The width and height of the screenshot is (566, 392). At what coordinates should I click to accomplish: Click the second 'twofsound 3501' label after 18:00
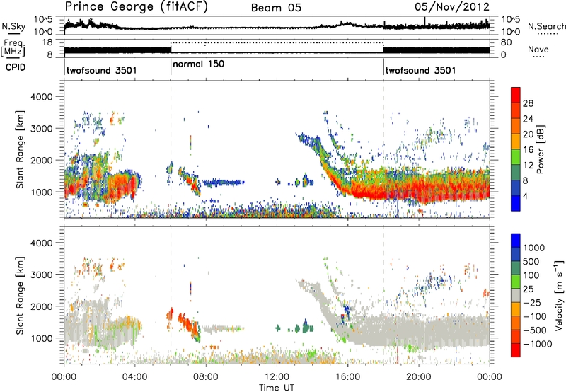[420, 70]
